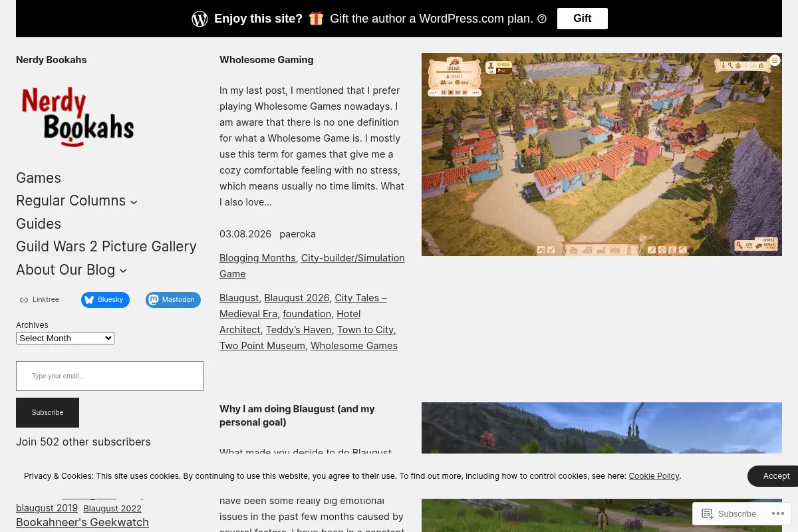Click 'Join 502 other subscribers' text
Viewport: 798px width, 532px height.
tap(83, 442)
